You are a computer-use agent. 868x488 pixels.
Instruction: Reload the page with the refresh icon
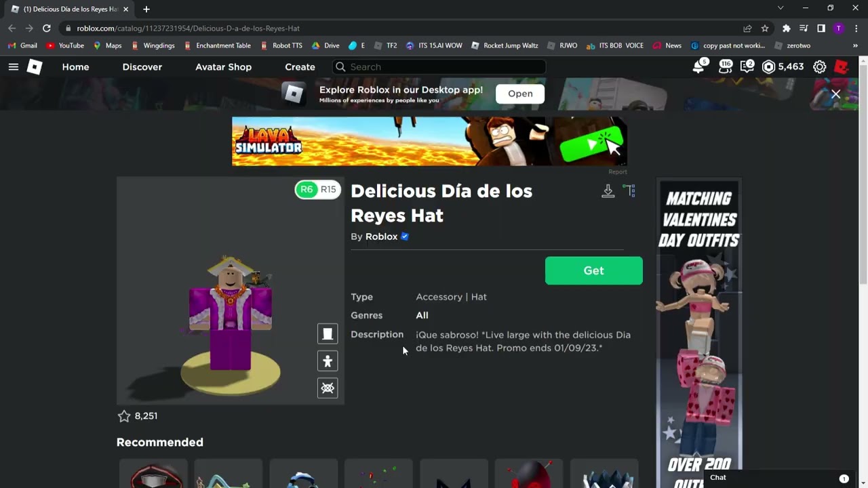(47, 28)
